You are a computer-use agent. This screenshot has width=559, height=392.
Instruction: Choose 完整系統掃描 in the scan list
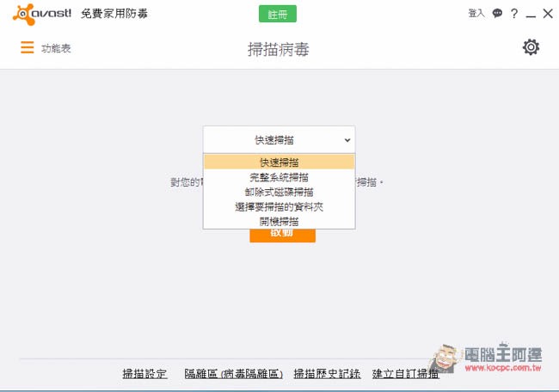point(279,177)
